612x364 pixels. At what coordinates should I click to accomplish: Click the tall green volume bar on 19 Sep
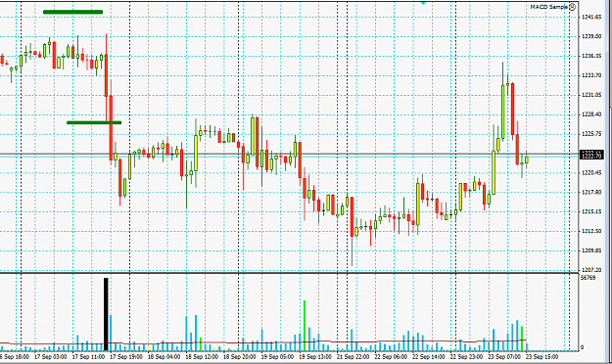pos(305,326)
